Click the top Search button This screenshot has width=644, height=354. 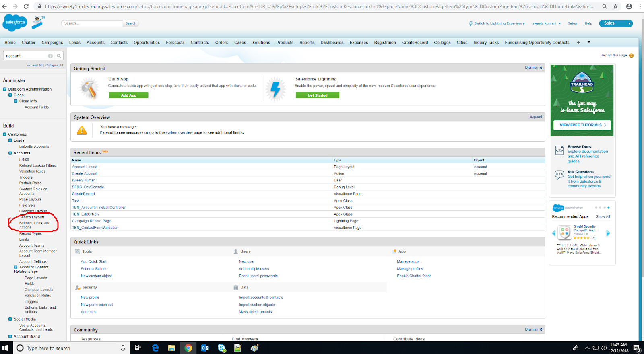tap(131, 23)
